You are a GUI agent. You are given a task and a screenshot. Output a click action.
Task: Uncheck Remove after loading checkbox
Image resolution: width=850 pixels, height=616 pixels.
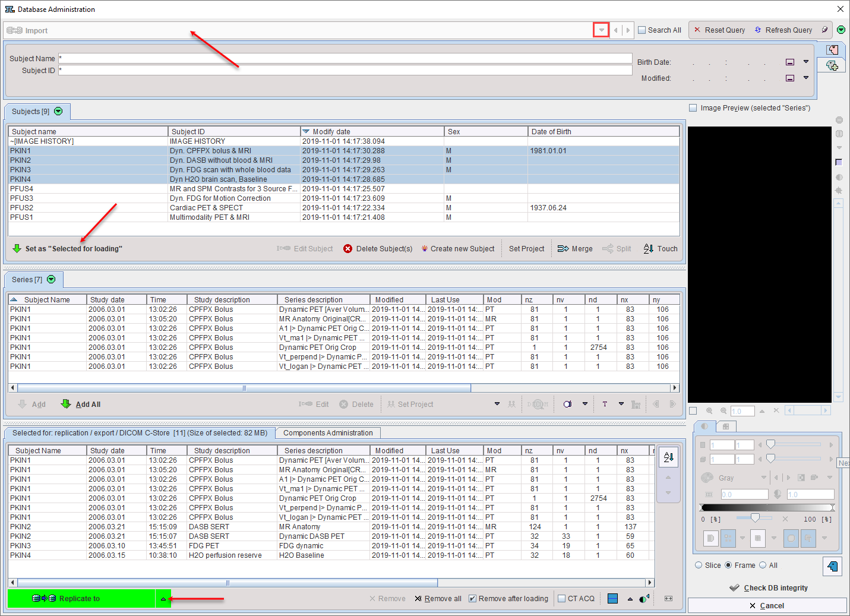tap(472, 598)
